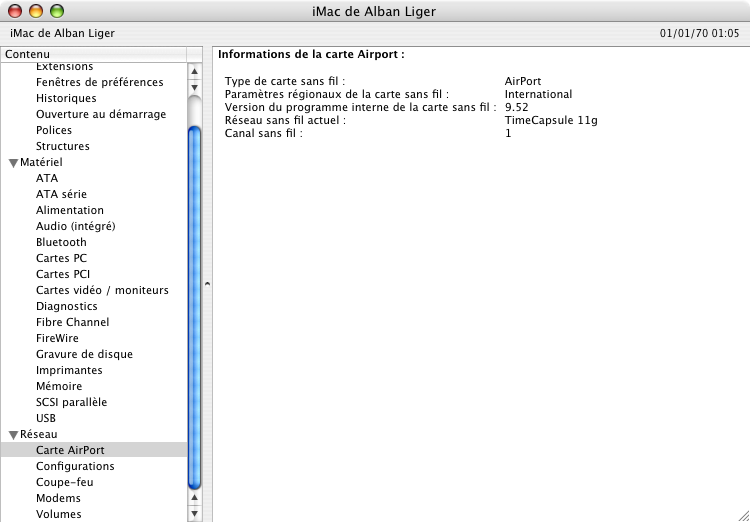Screen dimensions: 750x522
Task: Open Cartes vidéo / moniteurs
Action: (x=102, y=290)
